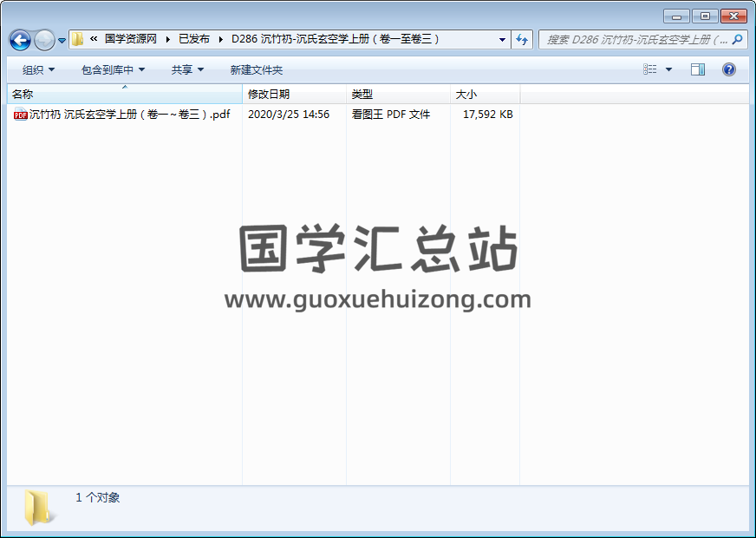The height and width of the screenshot is (538, 756).
Task: Click 已发布 in the breadcrumb path
Action: tap(193, 39)
